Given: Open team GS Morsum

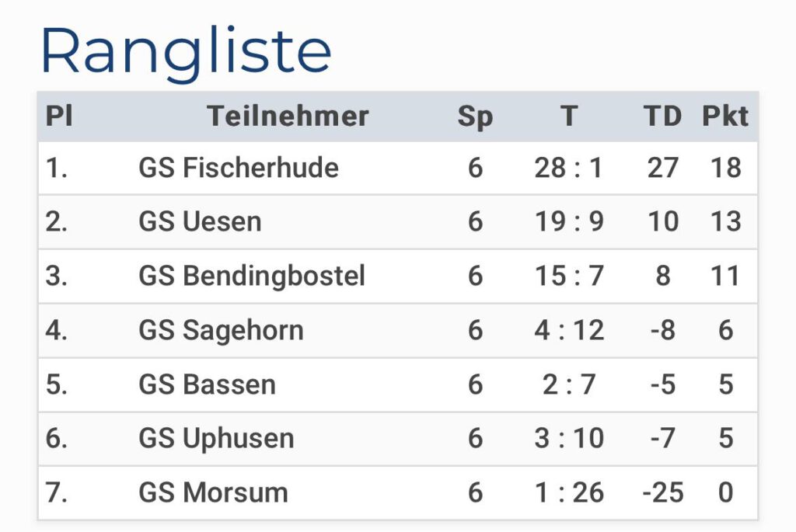Looking at the screenshot, I should pyautogui.click(x=213, y=492).
